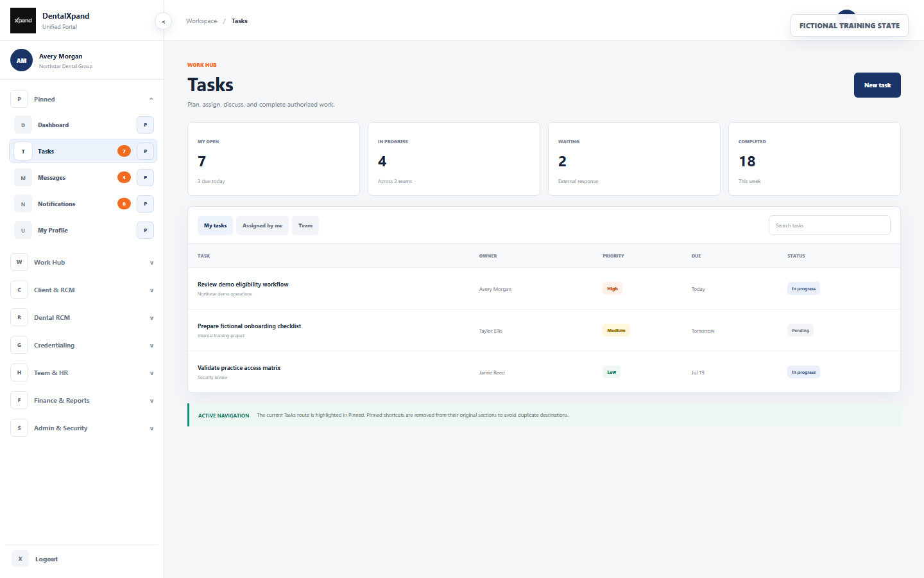This screenshot has width=924, height=578.
Task: Click the In Progress stat card
Action: 454,159
